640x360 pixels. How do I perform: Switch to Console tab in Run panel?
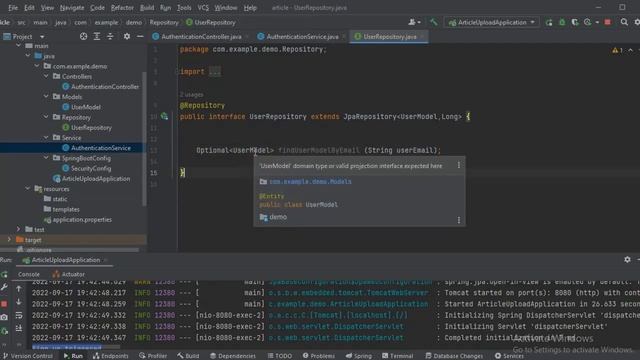[x=29, y=274]
